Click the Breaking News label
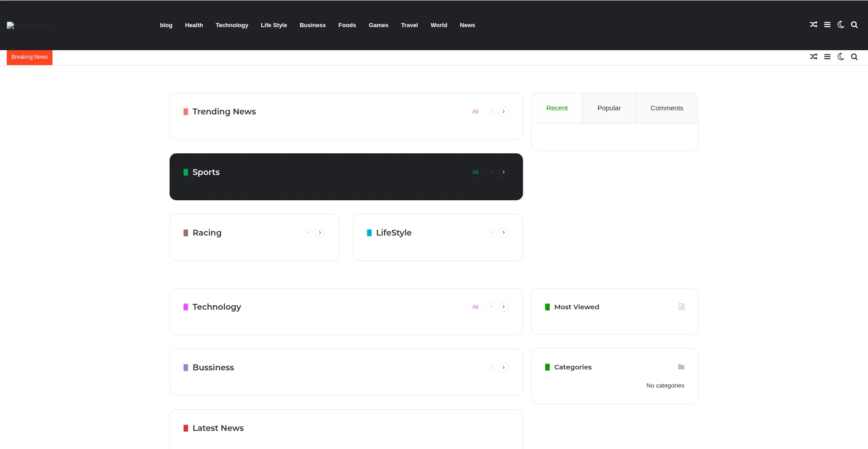Image resolution: width=868 pixels, height=449 pixels. pos(29,57)
